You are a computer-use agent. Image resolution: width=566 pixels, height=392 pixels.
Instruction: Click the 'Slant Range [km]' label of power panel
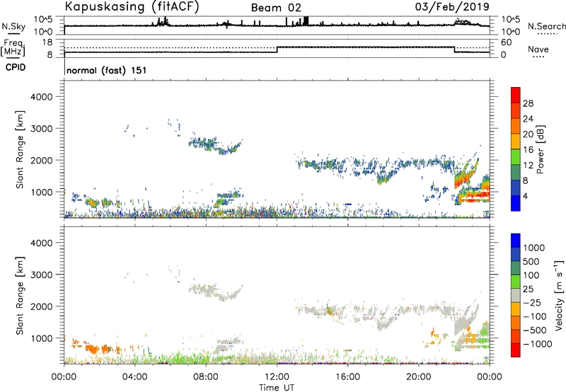(20, 149)
